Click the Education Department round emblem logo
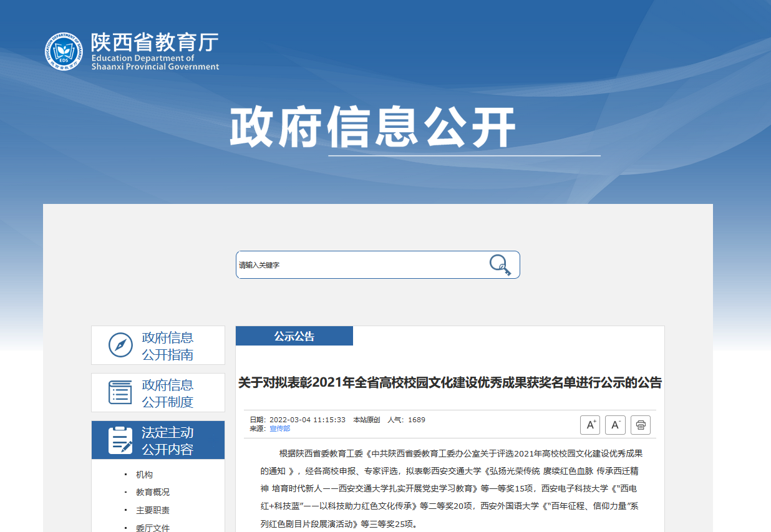Viewport: 771px width, 532px height. (x=63, y=51)
